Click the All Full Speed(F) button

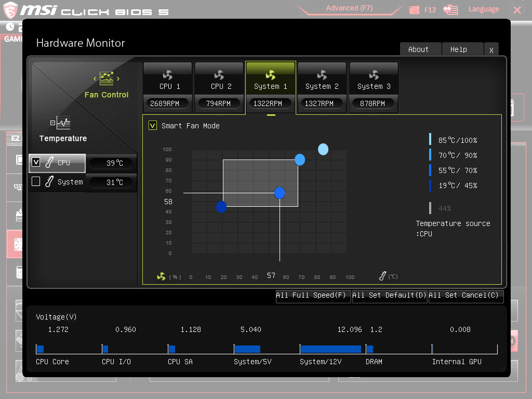313,296
